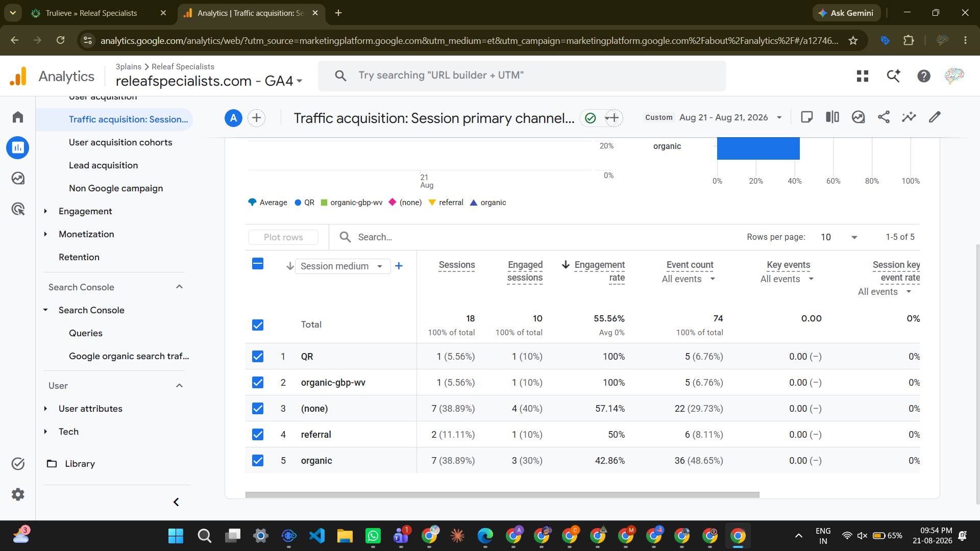
Task: Open the Advertising icon in left rail
Action: (x=18, y=209)
